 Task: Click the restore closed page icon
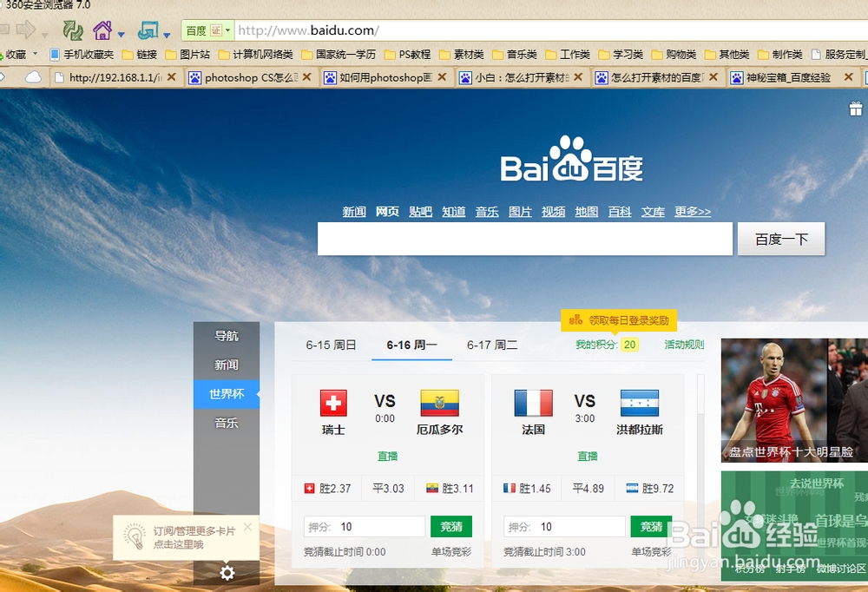(x=148, y=30)
